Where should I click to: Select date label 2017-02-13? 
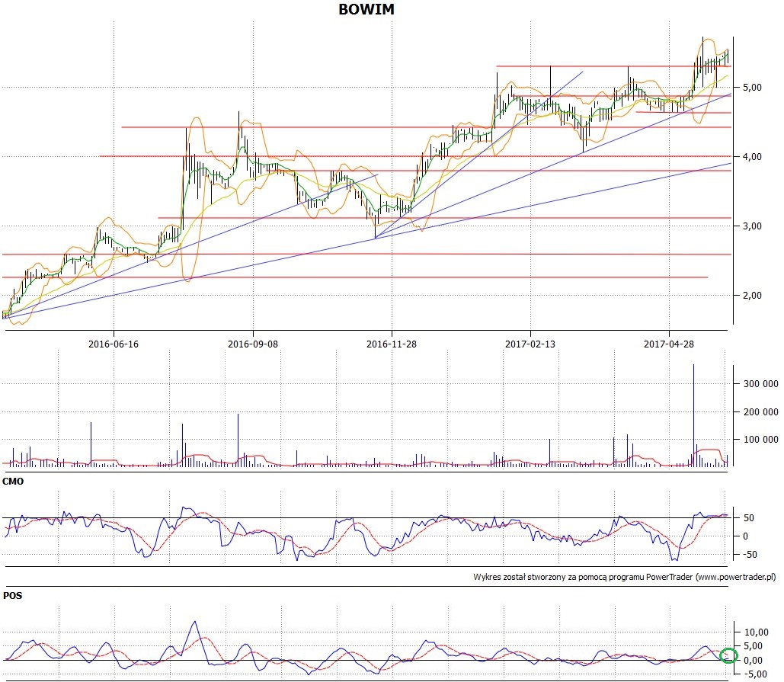(530, 344)
